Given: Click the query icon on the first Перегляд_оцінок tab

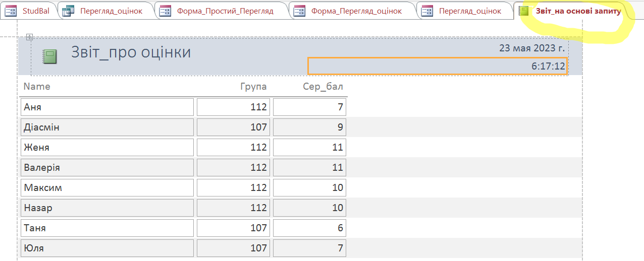Looking at the screenshot, I should coord(68,11).
